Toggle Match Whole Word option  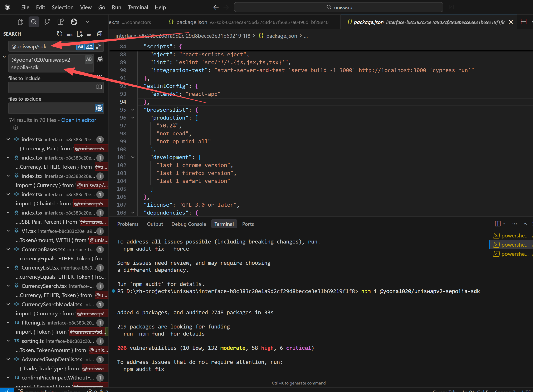[x=89, y=46]
